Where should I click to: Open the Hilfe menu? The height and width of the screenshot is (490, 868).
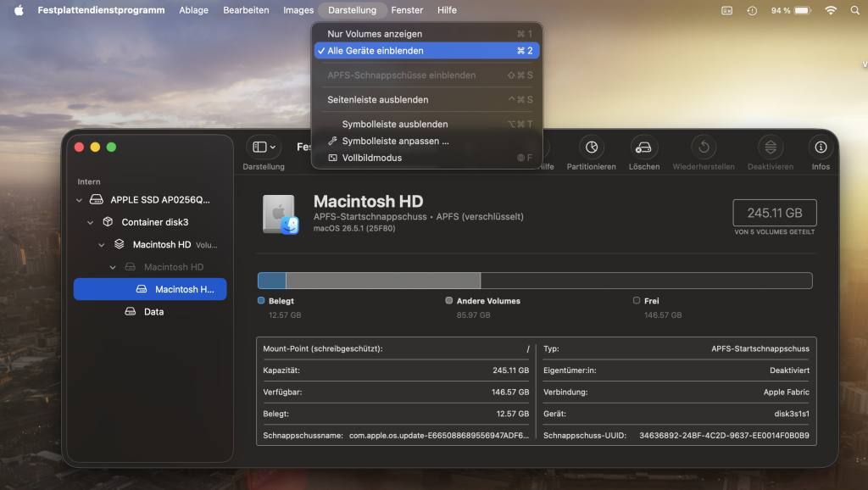coord(447,10)
